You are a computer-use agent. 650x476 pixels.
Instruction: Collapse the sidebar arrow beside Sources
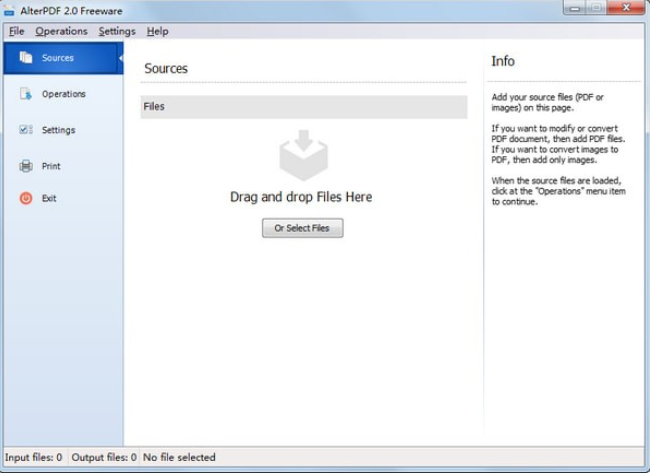[121, 58]
